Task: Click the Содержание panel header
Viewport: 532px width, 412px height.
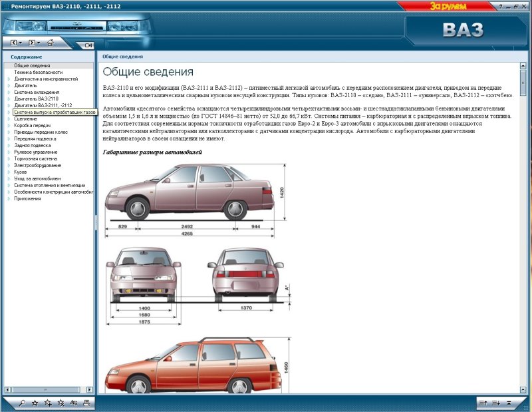Action: click(26, 57)
